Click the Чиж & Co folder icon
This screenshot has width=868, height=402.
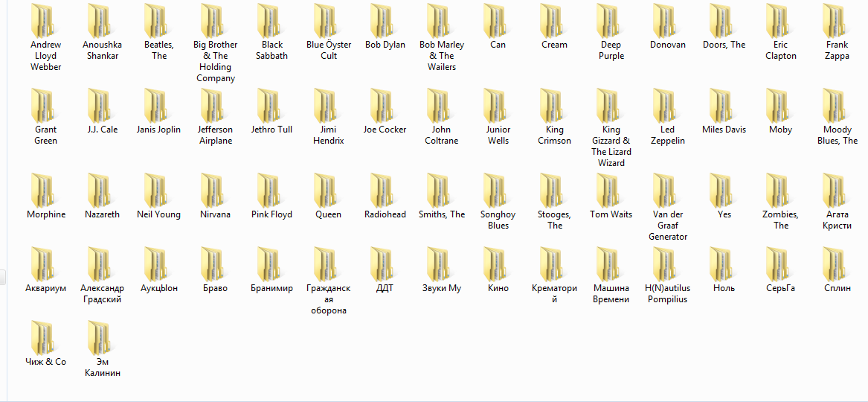42,337
